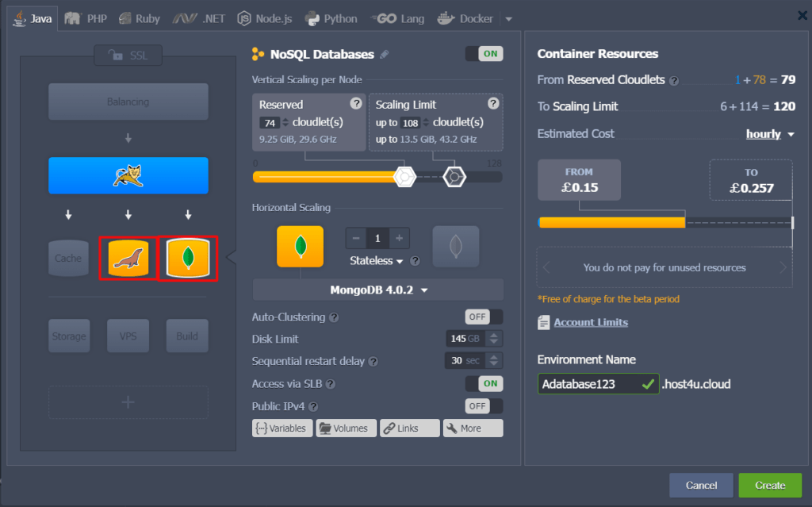The image size is (812, 507).
Task: Enable Auto-Clustering switch
Action: [x=485, y=317]
